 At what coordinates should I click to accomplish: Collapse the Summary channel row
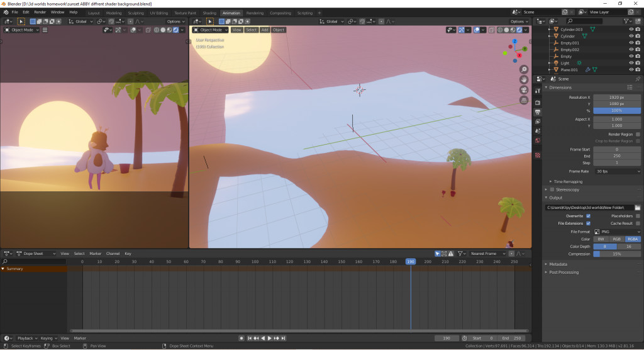[x=3, y=269]
